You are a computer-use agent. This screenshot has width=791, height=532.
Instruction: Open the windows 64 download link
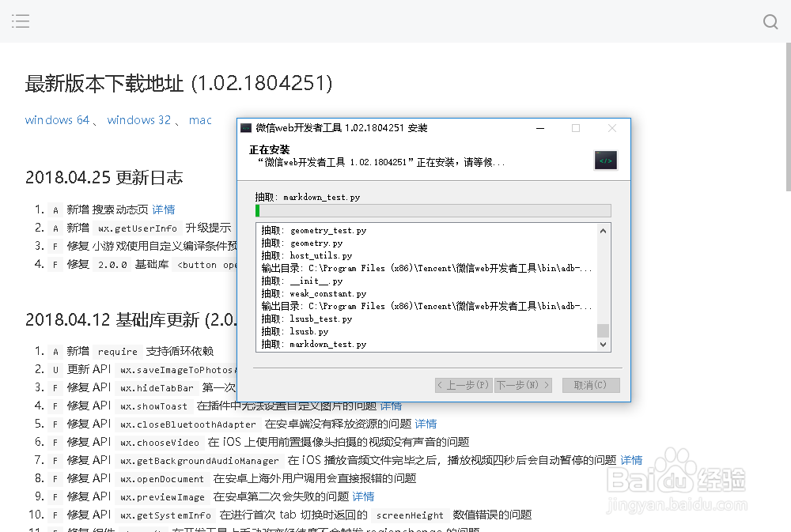click(57, 119)
